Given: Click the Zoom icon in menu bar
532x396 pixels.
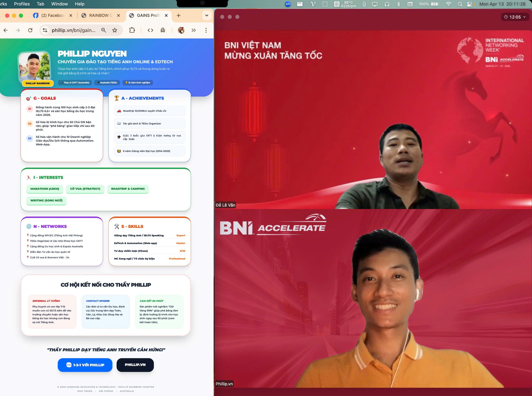Looking at the screenshot, I should click(288, 4).
